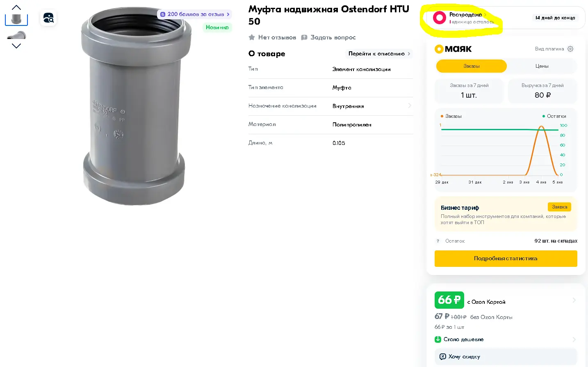Click the green 66 ₽ price badge
Viewport: 588px width, 367px height.
[449, 300]
